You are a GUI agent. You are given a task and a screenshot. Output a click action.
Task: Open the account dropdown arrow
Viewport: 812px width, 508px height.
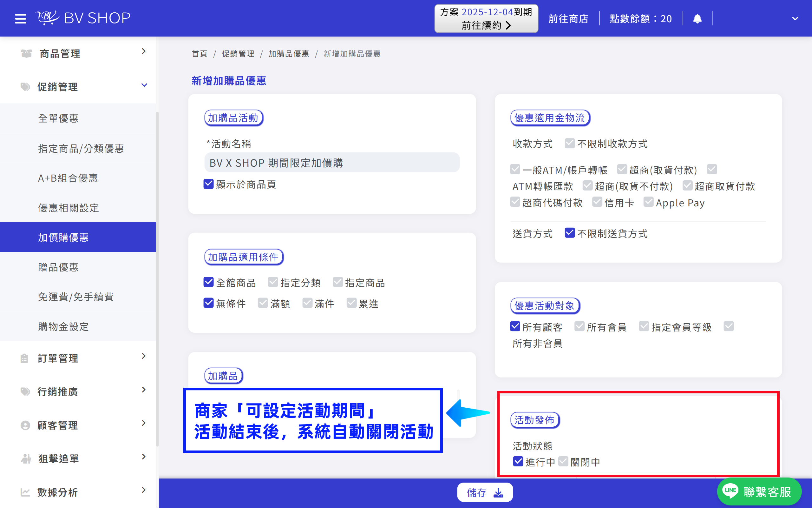[x=795, y=19]
